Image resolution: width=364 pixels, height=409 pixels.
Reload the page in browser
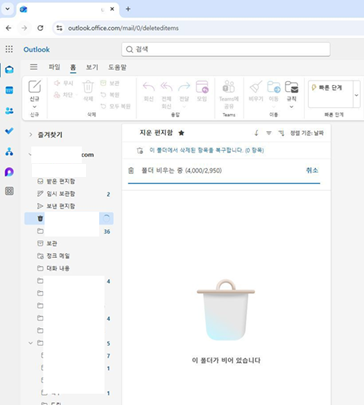point(40,28)
